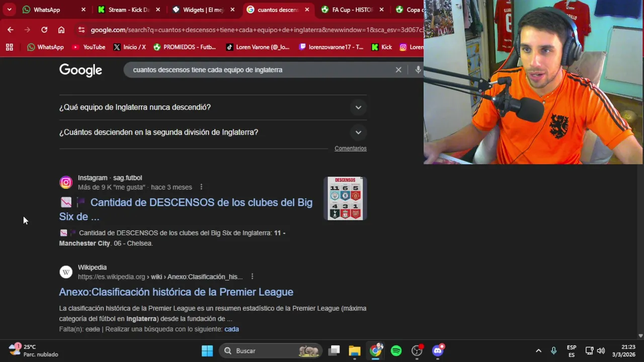Click the Comentarios feedback link
644x362 pixels.
[x=351, y=148]
